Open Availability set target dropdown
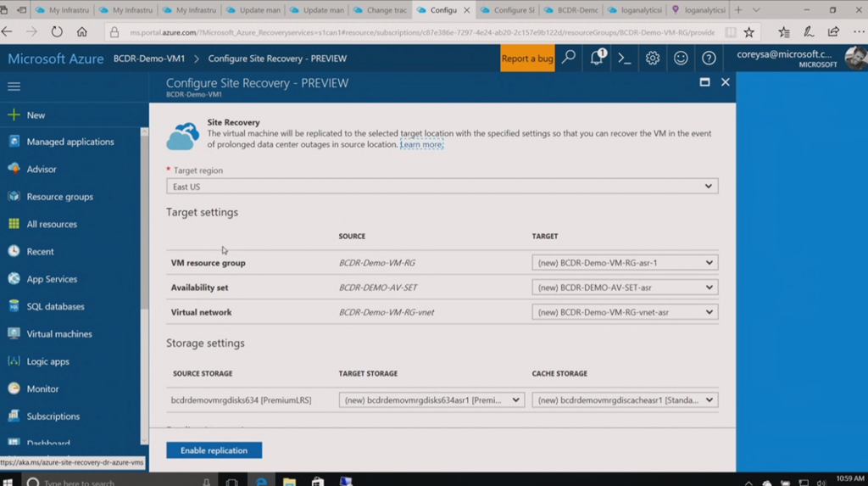Image resolution: width=868 pixels, height=486 pixels. point(625,287)
